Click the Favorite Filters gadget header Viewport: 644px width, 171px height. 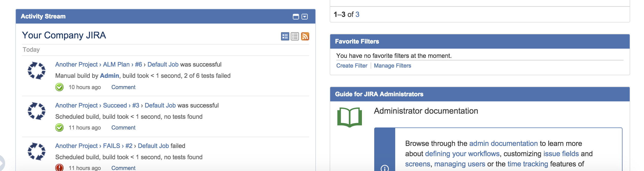[480, 41]
